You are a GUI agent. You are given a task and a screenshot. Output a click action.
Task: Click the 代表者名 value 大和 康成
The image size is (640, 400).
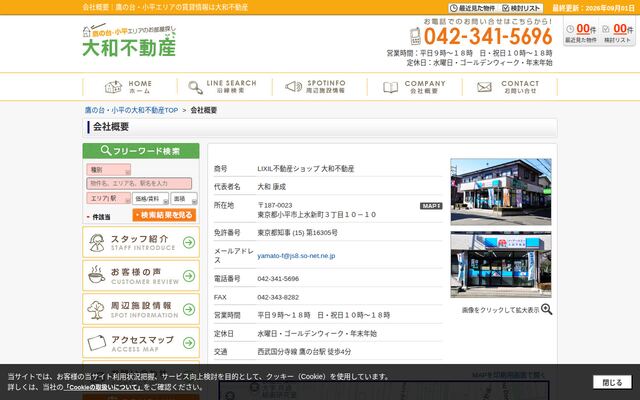point(271,187)
